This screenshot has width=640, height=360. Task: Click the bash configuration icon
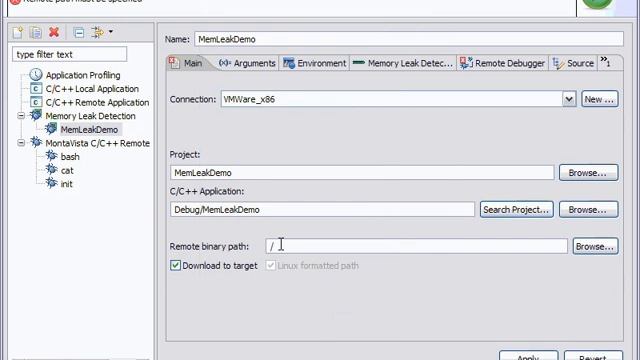(x=51, y=156)
